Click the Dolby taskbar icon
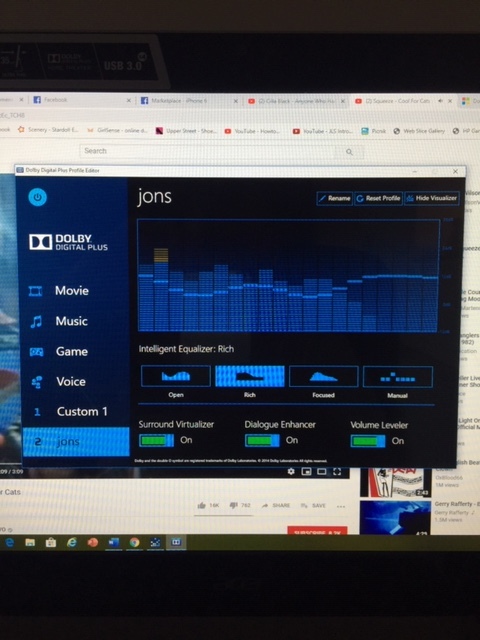The height and width of the screenshot is (640, 480). 176,542
